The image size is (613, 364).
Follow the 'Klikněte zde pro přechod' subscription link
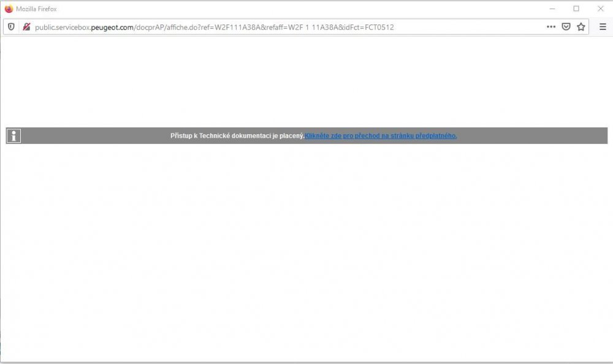381,135
